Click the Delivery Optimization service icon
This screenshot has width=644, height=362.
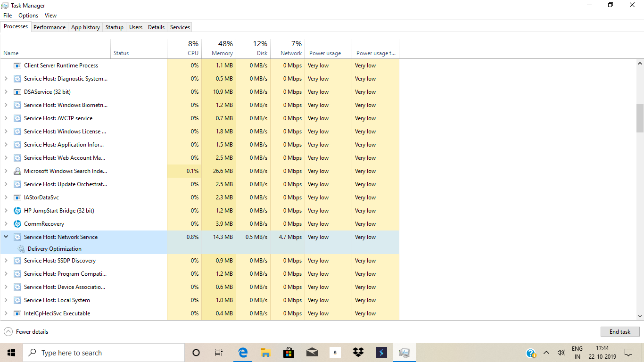click(21, 249)
